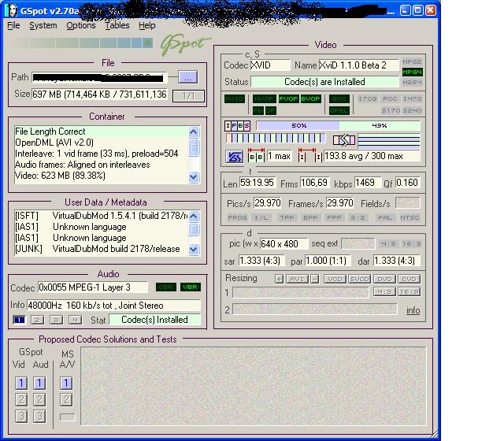
Task: Click the Resizing minus button
Action: [315, 279]
